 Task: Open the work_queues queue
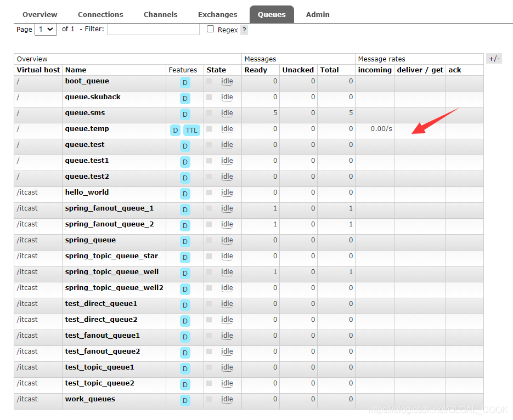click(90, 399)
